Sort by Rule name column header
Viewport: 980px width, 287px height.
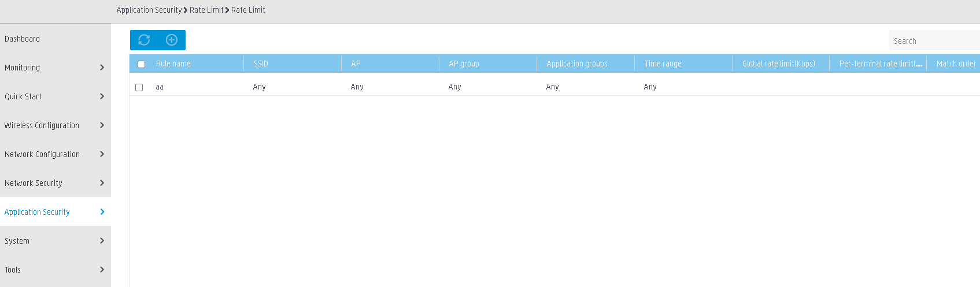tap(173, 64)
